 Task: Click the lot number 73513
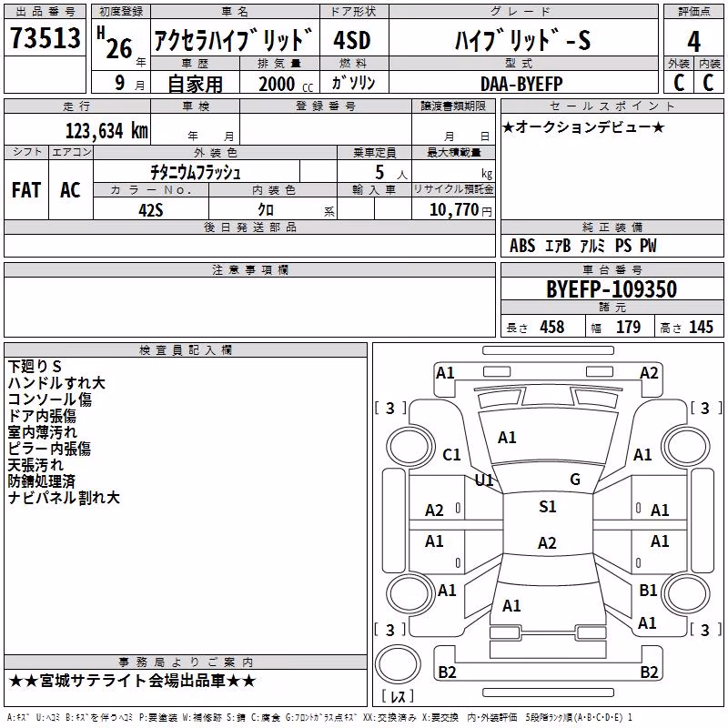pos(45,37)
